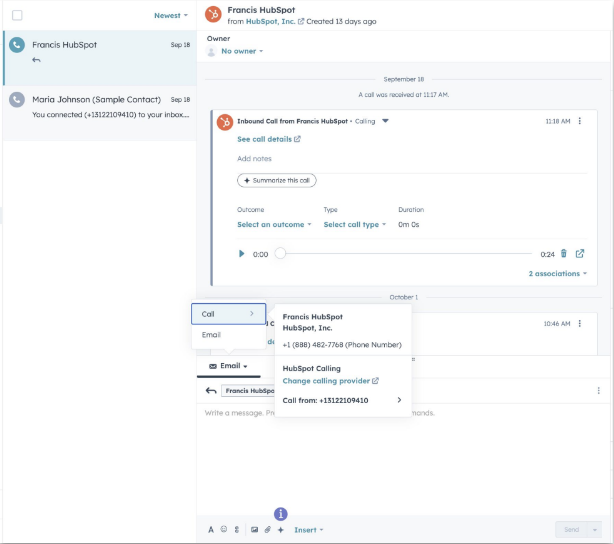Screen dimensions: 614x544
Task: Click the recording progress slider handle
Action: click(280, 253)
